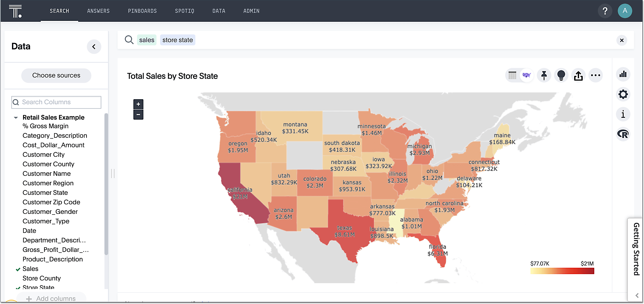Click the Search Columns input field
Image resolution: width=644 pixels, height=304 pixels.
coord(56,102)
